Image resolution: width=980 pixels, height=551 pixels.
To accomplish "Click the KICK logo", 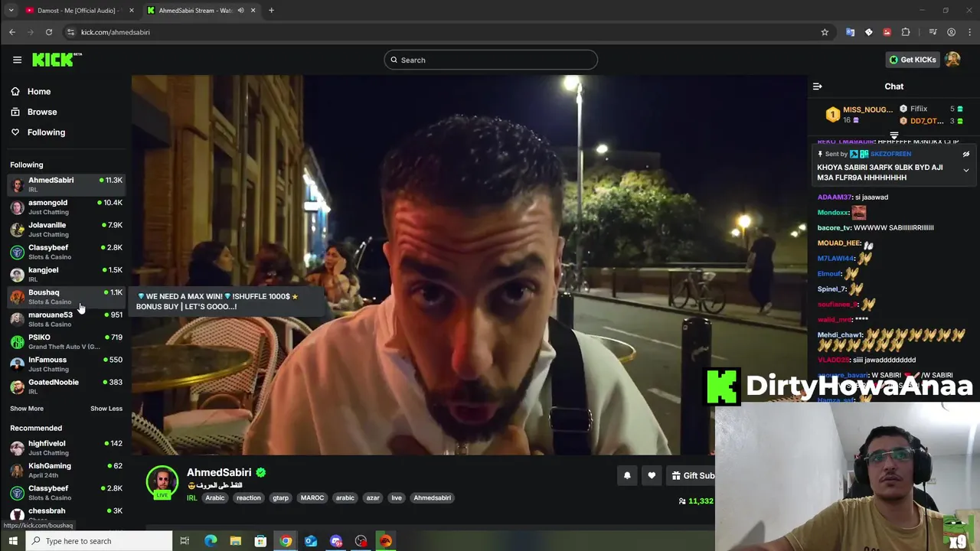I will point(57,60).
